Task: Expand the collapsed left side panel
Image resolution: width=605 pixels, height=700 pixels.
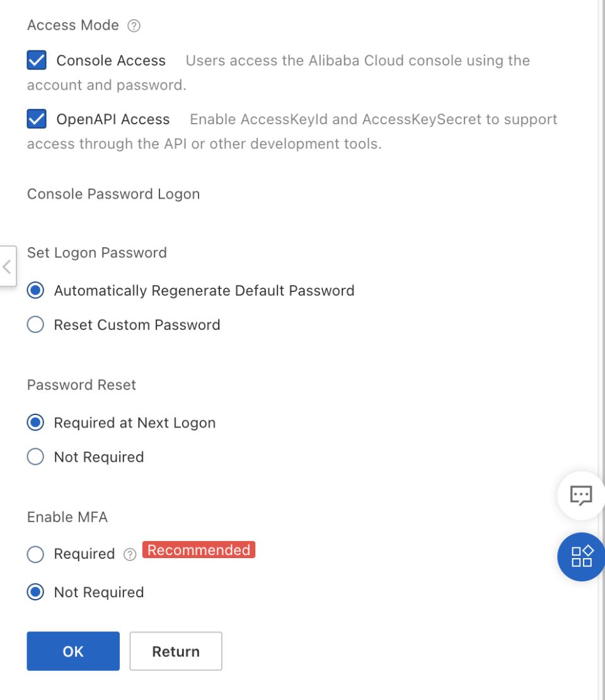Action: coord(7,266)
